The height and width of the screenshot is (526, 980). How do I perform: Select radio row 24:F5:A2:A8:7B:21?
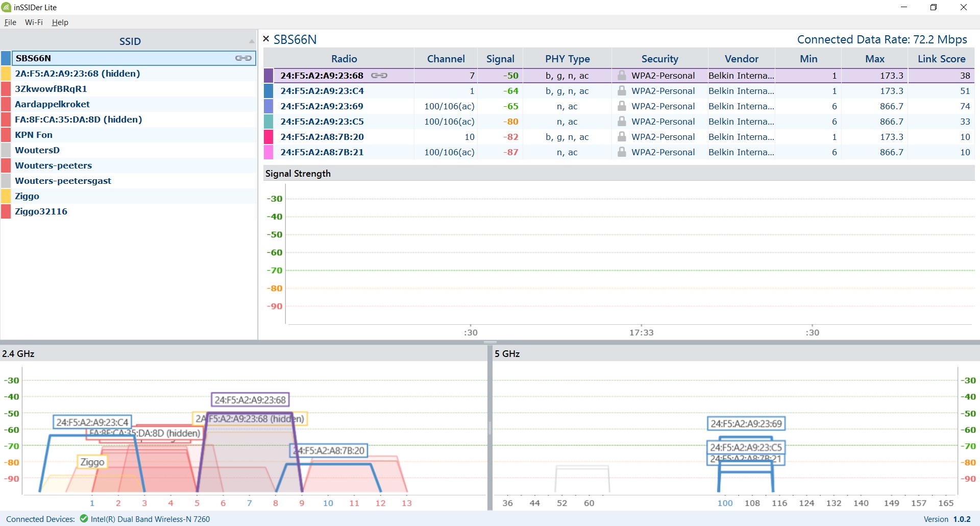619,152
